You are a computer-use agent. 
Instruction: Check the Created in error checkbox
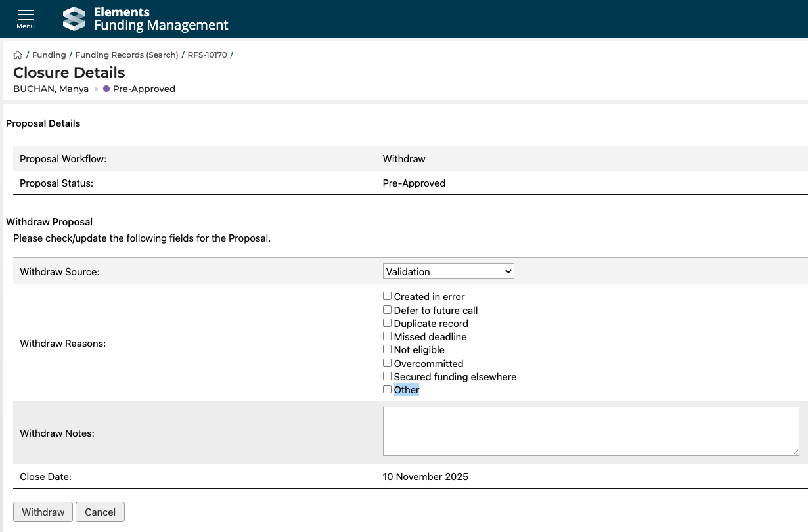pos(387,296)
